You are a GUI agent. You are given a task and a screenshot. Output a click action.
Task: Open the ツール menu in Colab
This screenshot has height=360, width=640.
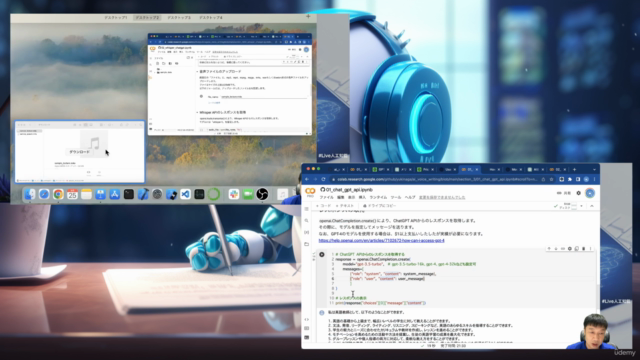(x=396, y=197)
